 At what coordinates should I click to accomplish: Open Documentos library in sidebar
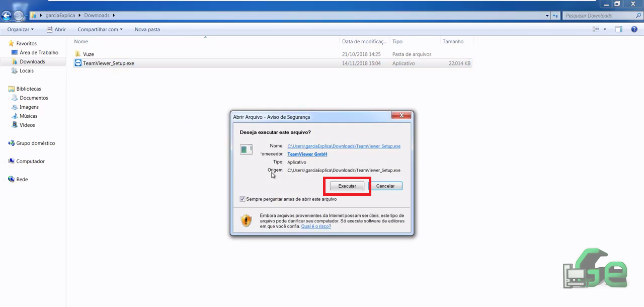coord(30,98)
